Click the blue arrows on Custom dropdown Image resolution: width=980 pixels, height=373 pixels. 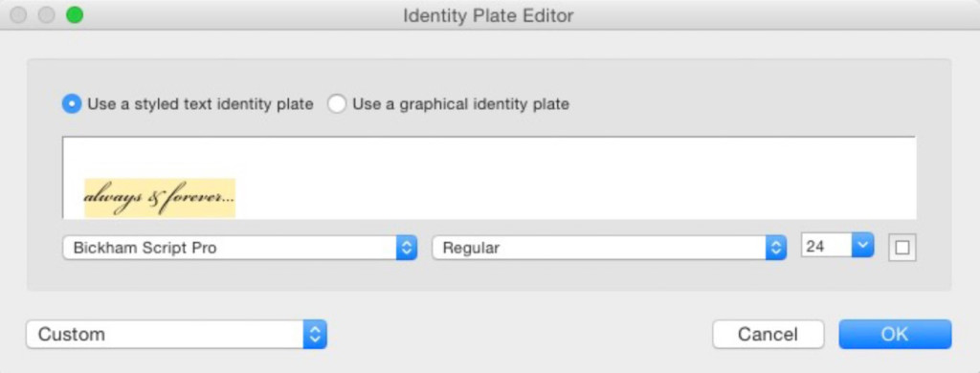coord(315,334)
